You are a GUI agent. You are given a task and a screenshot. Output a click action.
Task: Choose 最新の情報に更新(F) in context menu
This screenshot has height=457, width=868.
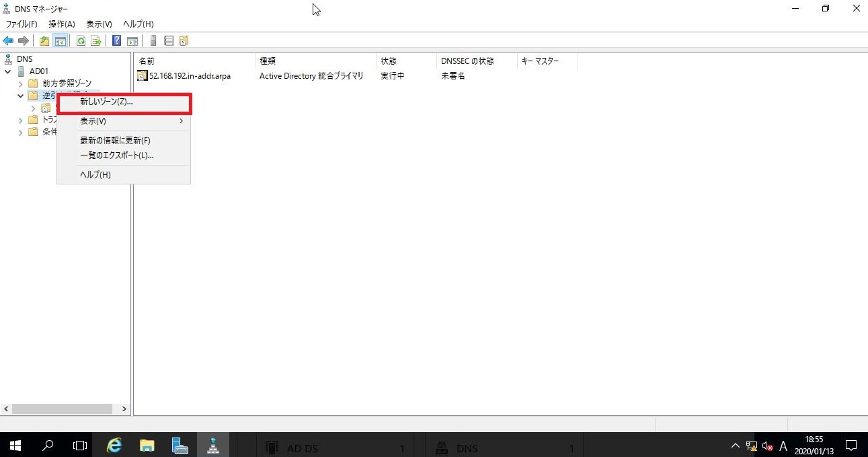[x=115, y=141]
